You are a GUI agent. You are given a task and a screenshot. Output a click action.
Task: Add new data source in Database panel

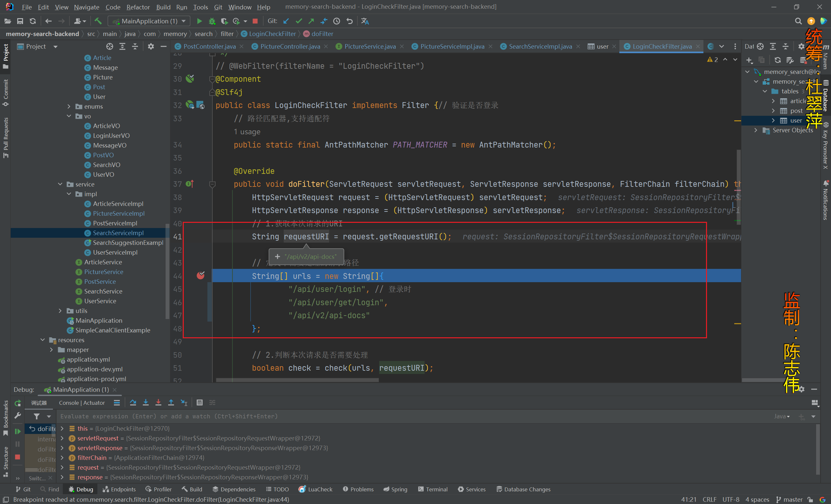coord(749,60)
